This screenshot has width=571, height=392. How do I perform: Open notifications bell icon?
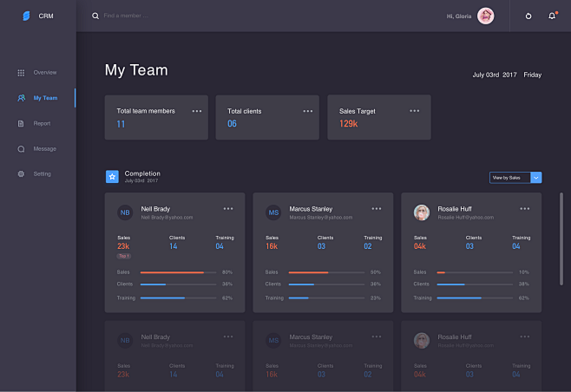click(x=552, y=16)
